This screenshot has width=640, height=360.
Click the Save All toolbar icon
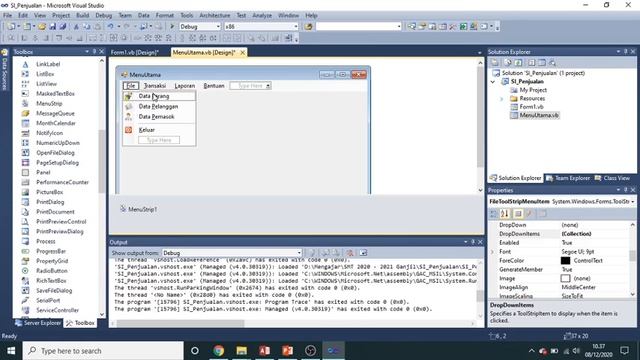pyautogui.click(x=62, y=27)
